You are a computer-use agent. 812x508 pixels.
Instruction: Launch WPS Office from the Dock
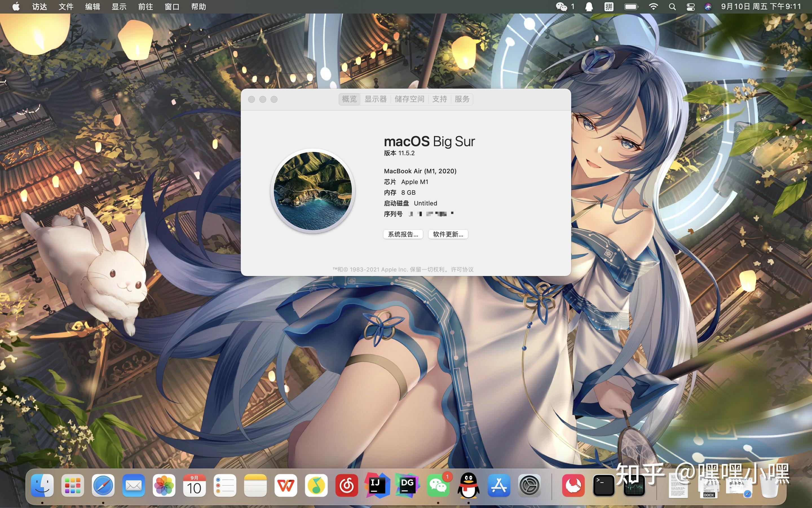tap(286, 485)
